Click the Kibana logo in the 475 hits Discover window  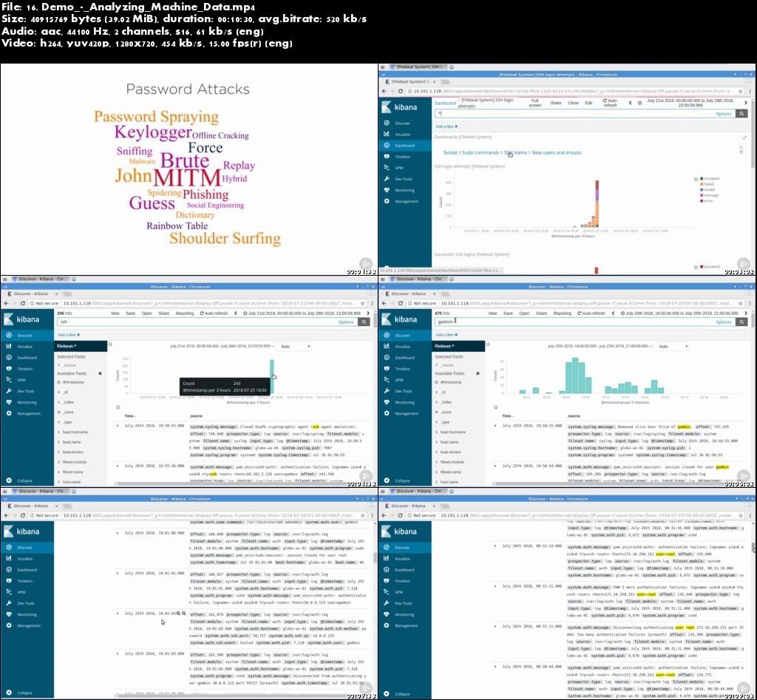click(398, 319)
